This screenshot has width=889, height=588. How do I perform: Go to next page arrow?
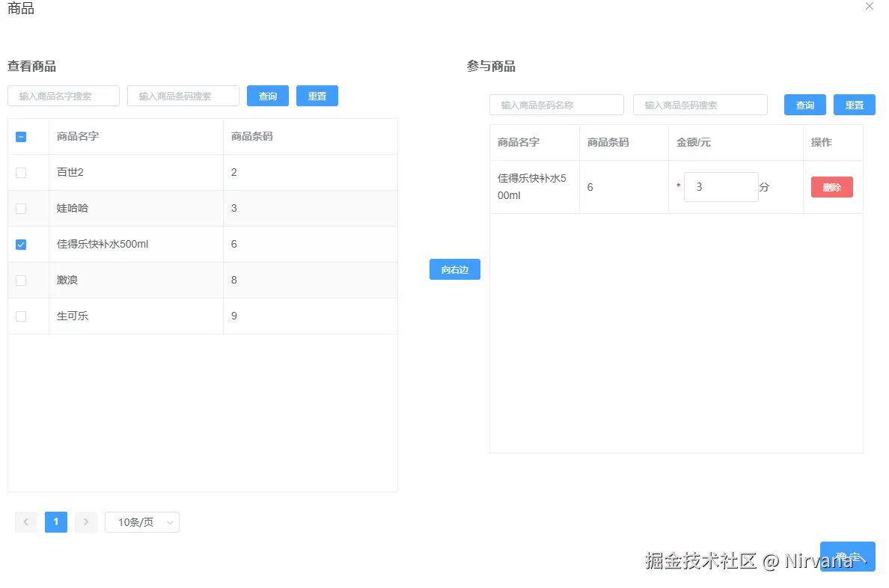[x=86, y=521]
